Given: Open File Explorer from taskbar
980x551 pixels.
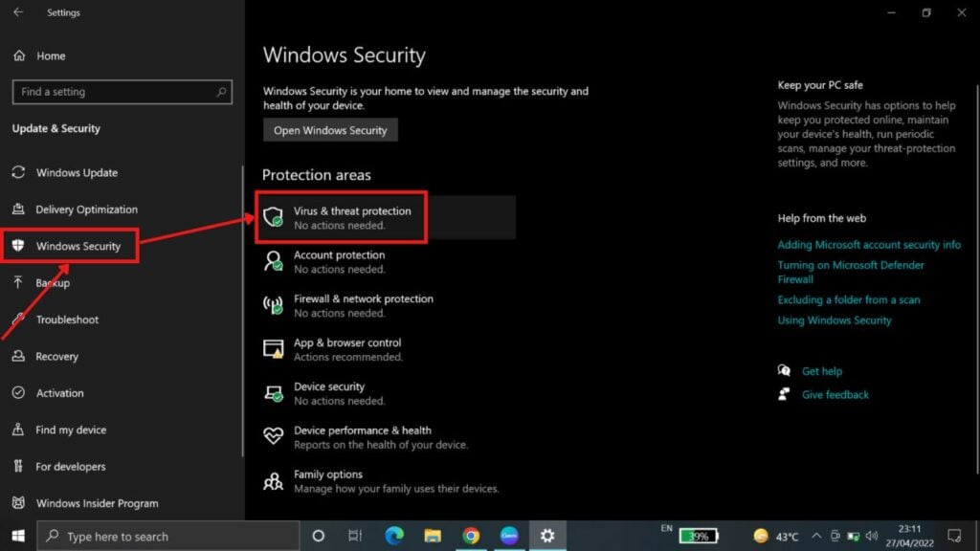Looking at the screenshot, I should [433, 536].
